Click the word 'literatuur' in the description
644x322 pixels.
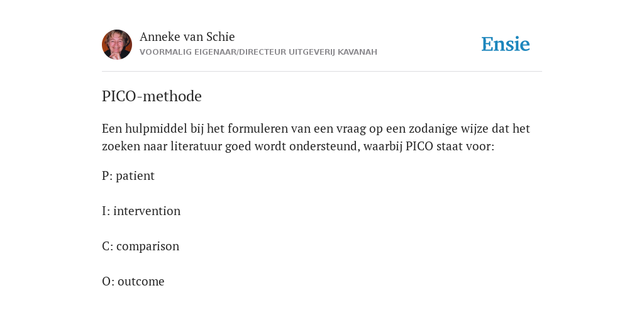(196, 146)
